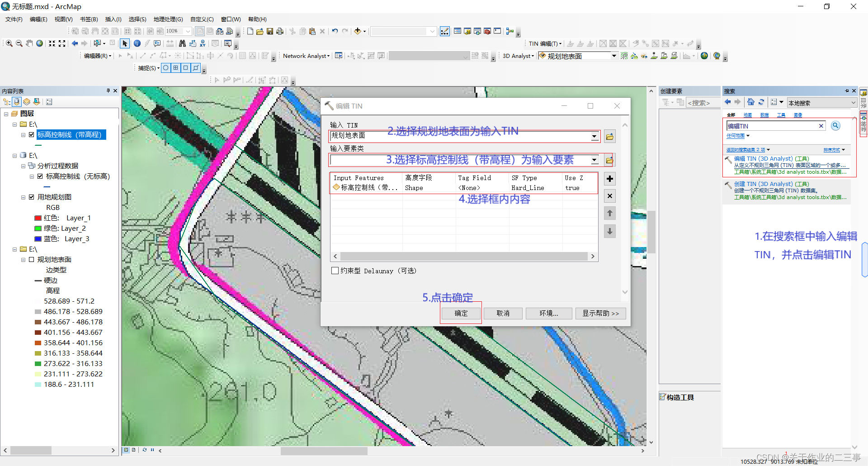Viewport: 868px width, 466px height.
Task: Clear the search box with the X icon
Action: pos(821,125)
